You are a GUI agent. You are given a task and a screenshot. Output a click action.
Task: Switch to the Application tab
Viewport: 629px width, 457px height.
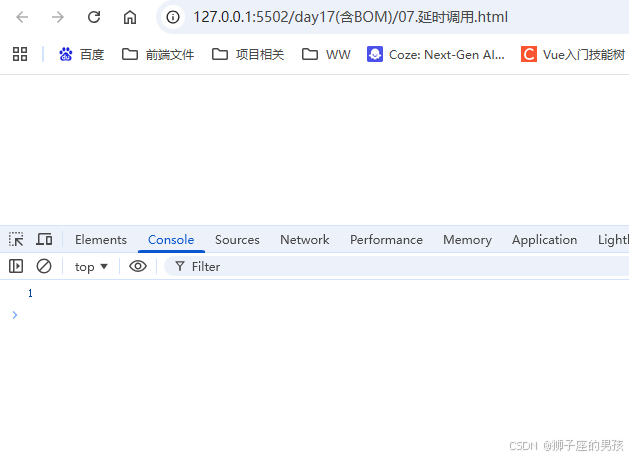click(x=544, y=240)
